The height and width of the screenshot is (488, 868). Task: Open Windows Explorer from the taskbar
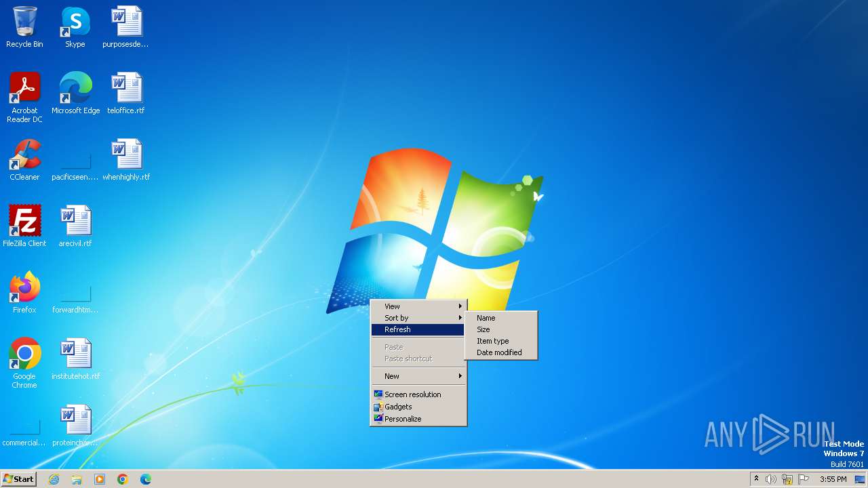coord(77,479)
